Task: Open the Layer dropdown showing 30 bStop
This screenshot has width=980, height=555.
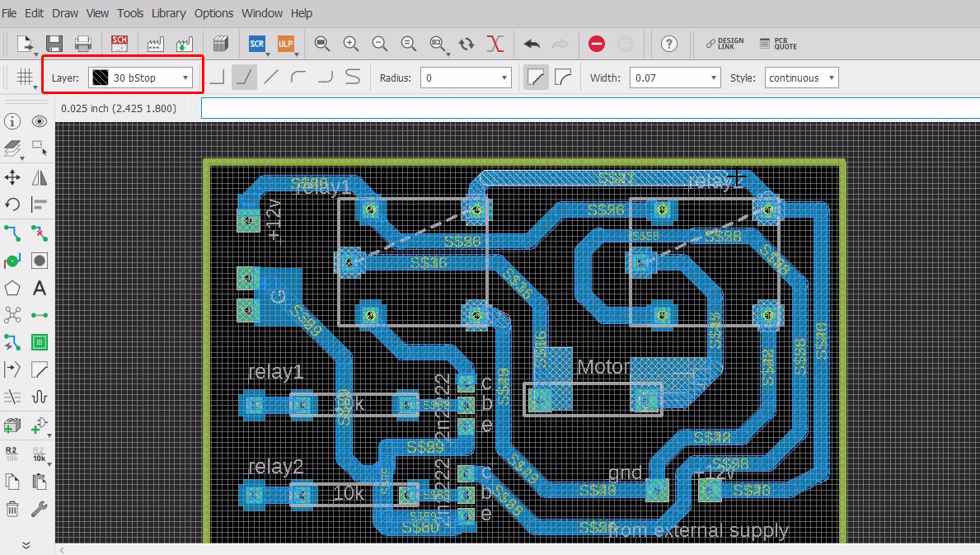Action: pyautogui.click(x=141, y=78)
